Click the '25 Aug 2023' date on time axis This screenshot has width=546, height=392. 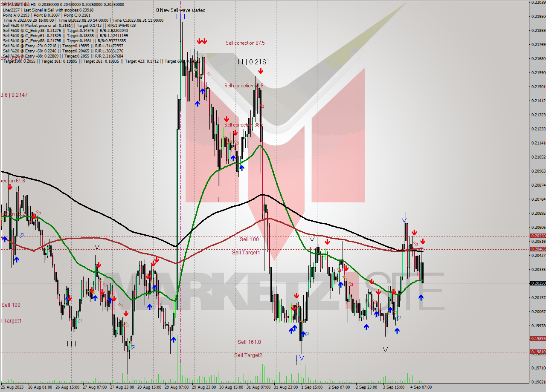[12, 387]
